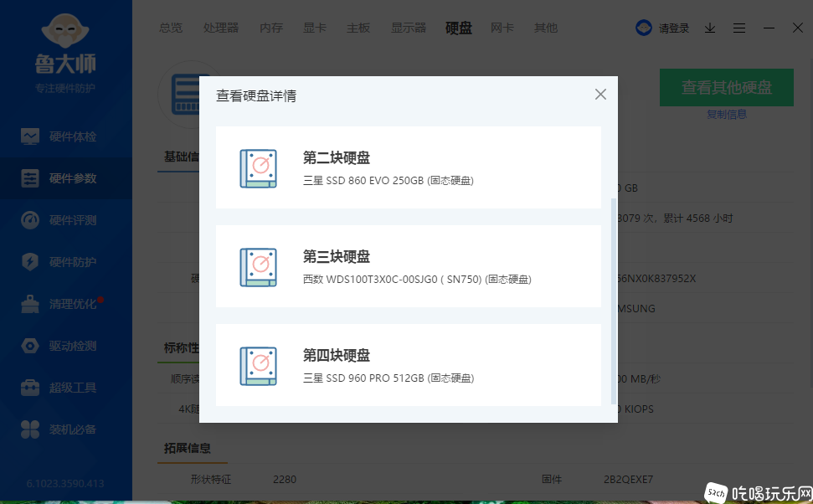This screenshot has height=504, width=813.
Task: Click the form factor value 2280
Action: click(285, 480)
